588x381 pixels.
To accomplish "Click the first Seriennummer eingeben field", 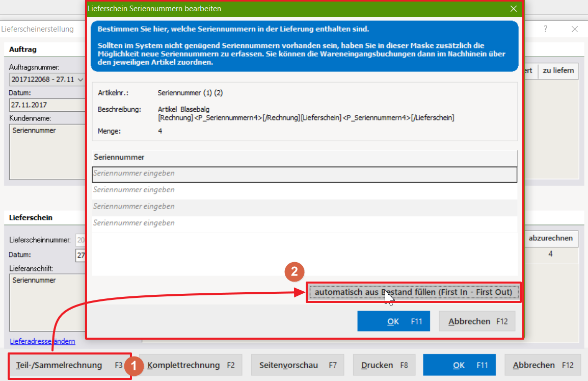I will tap(305, 174).
